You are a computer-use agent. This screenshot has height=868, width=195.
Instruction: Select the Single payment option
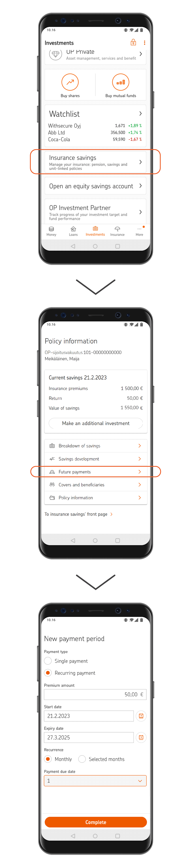(x=48, y=661)
